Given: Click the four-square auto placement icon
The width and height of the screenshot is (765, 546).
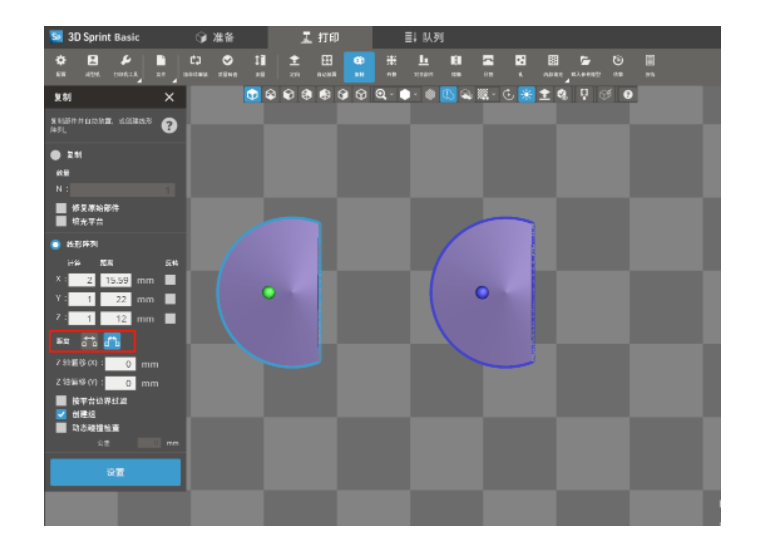Looking at the screenshot, I should tap(326, 61).
